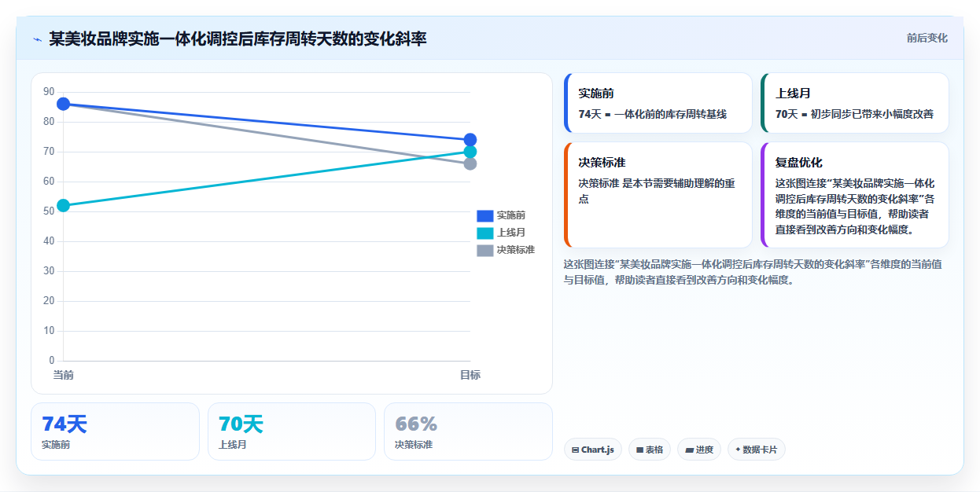
Task: Click the 66% stat card
Action: point(468,431)
